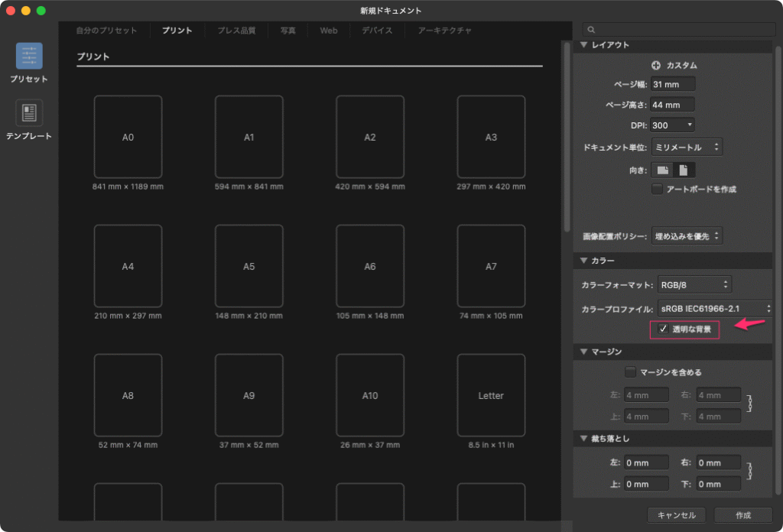Click the bleed link bracket icon
Viewport: 783px width, 532px height.
click(x=750, y=472)
